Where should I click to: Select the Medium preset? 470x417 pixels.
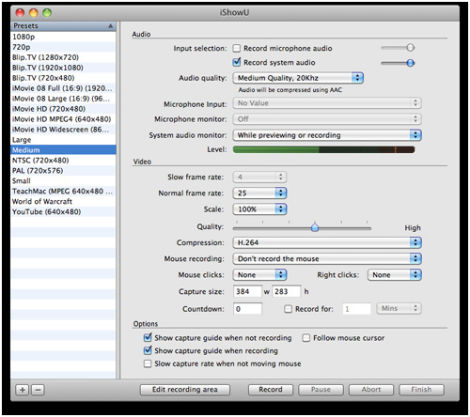(x=63, y=150)
